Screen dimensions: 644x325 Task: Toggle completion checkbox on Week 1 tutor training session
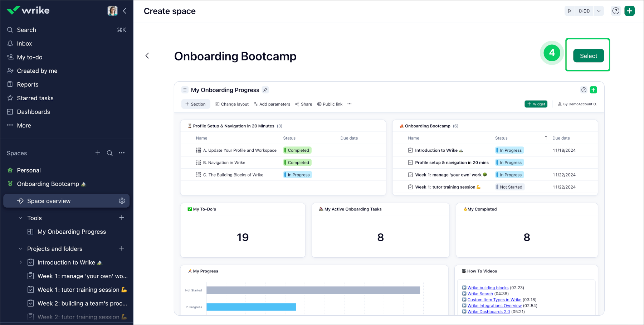[x=410, y=186]
